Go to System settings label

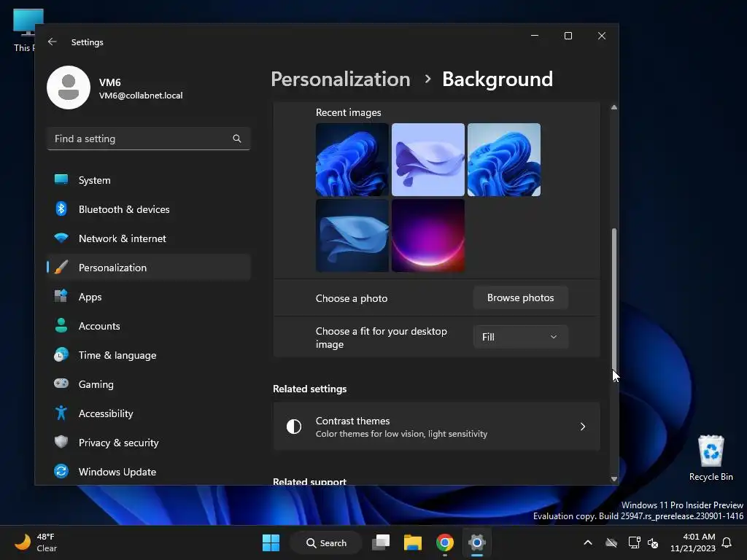[94, 181]
